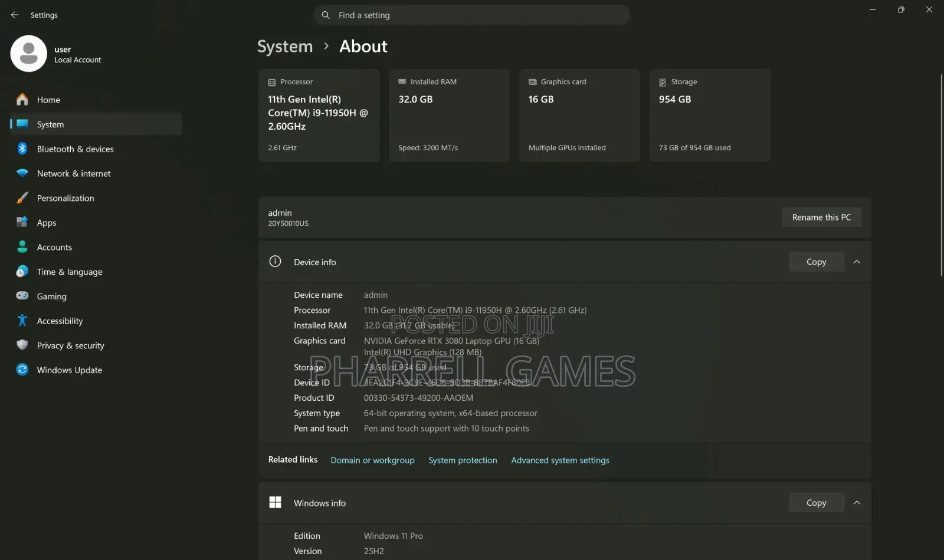This screenshot has height=560, width=944.
Task: Click the Installed RAM card icon
Action: pyautogui.click(x=402, y=82)
